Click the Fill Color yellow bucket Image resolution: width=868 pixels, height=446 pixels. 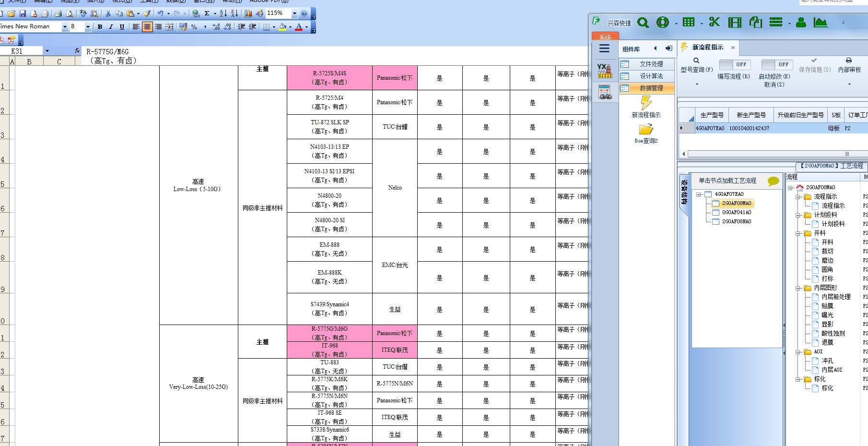pos(282,27)
